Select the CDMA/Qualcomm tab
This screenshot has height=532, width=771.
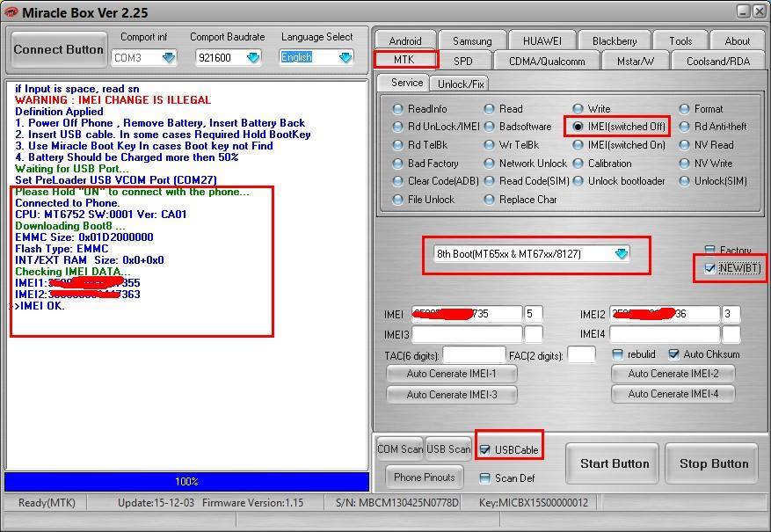point(547,61)
